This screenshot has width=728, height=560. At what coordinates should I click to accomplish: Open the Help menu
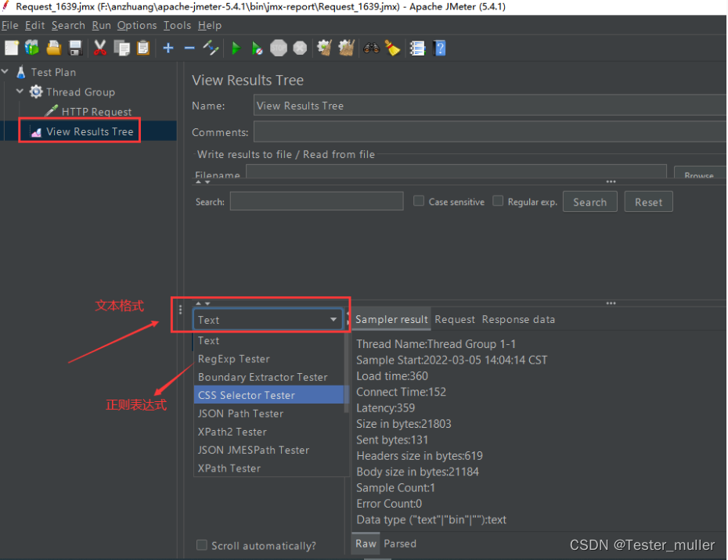tap(209, 25)
